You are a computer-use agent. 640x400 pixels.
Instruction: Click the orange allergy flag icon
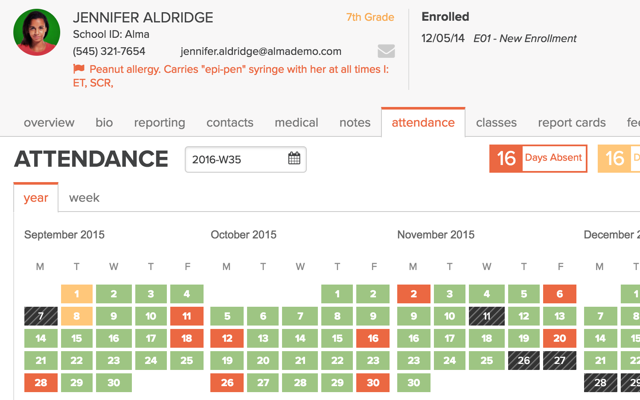pyautogui.click(x=79, y=69)
